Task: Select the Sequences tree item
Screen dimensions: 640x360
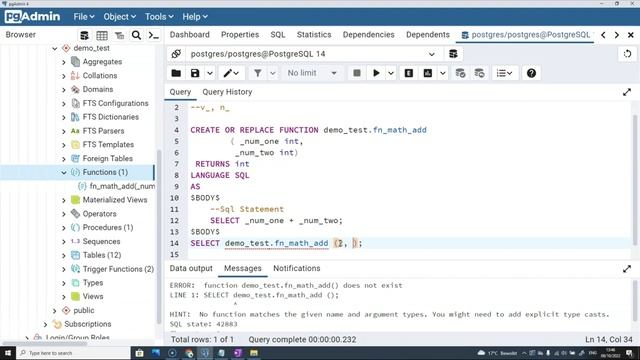Action: [101, 242]
